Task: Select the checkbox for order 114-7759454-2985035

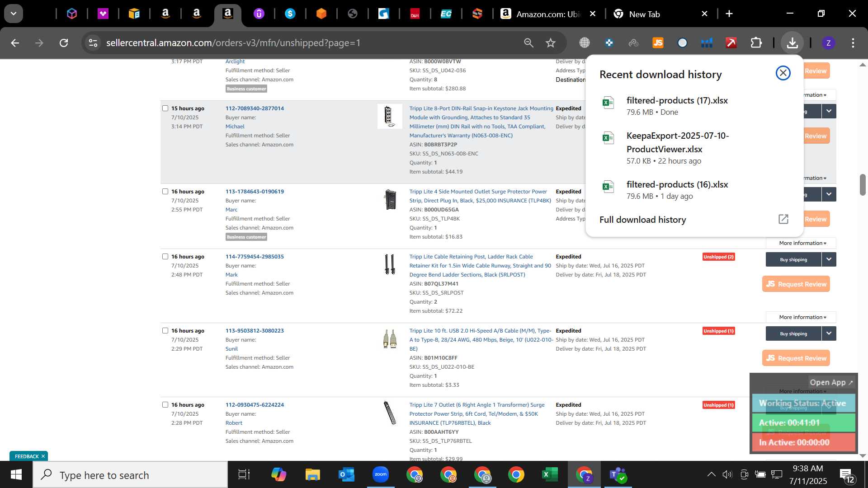Action: (165, 257)
